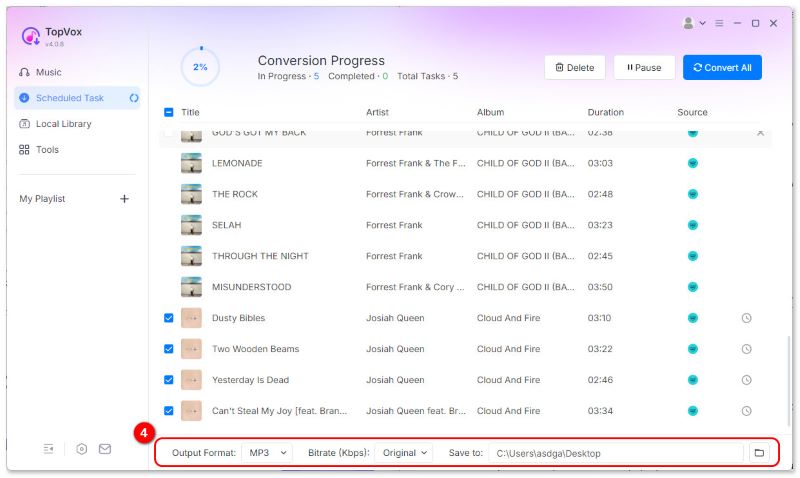Click the Save to path field
This screenshot has width=800, height=478.
coord(615,454)
